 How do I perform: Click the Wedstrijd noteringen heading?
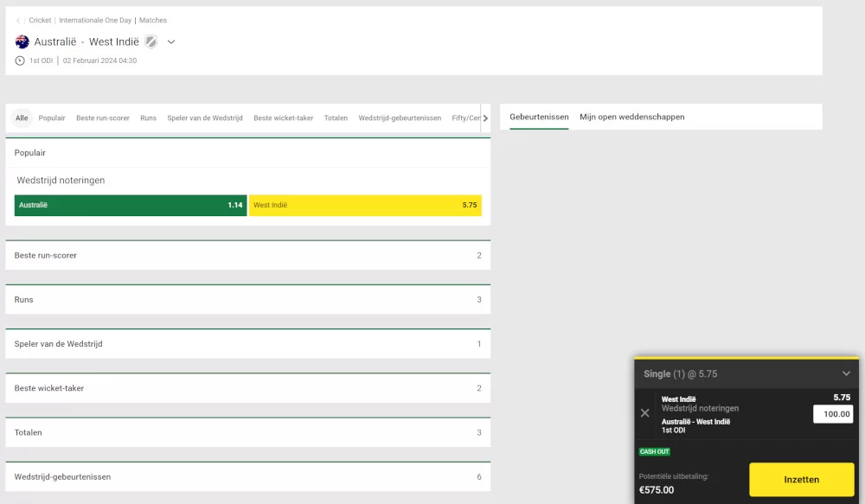[x=61, y=181]
